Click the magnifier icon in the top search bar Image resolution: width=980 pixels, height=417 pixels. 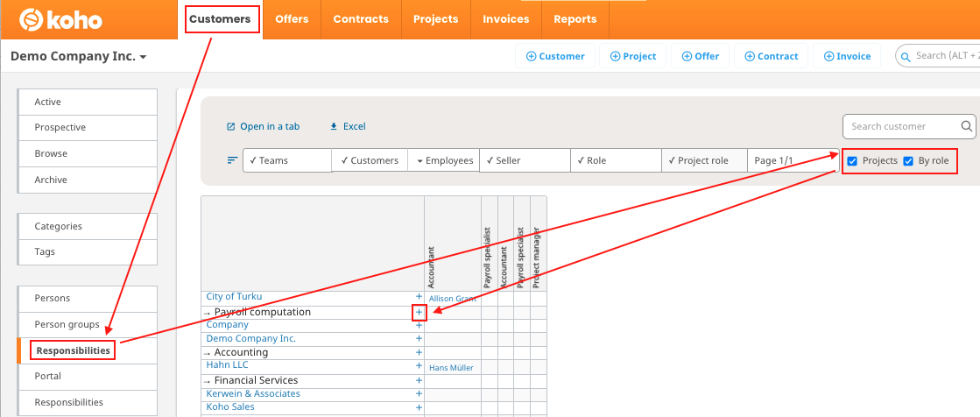point(906,56)
